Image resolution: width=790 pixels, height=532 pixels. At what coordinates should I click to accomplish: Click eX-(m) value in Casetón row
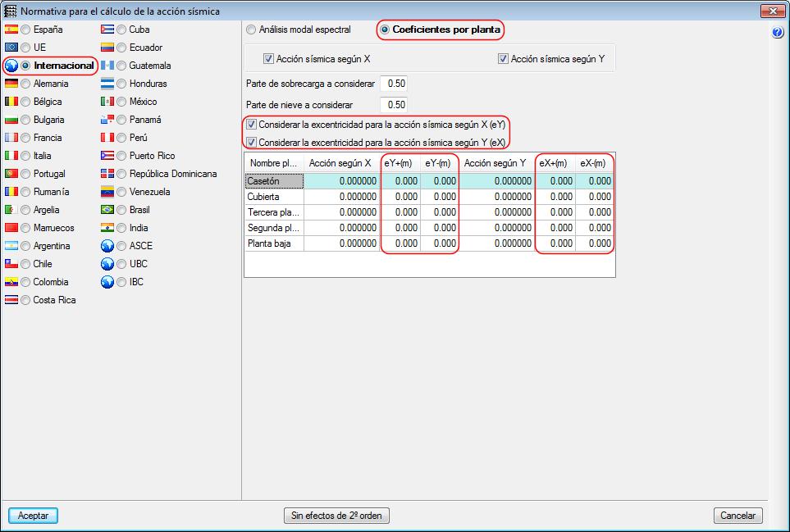(595, 181)
